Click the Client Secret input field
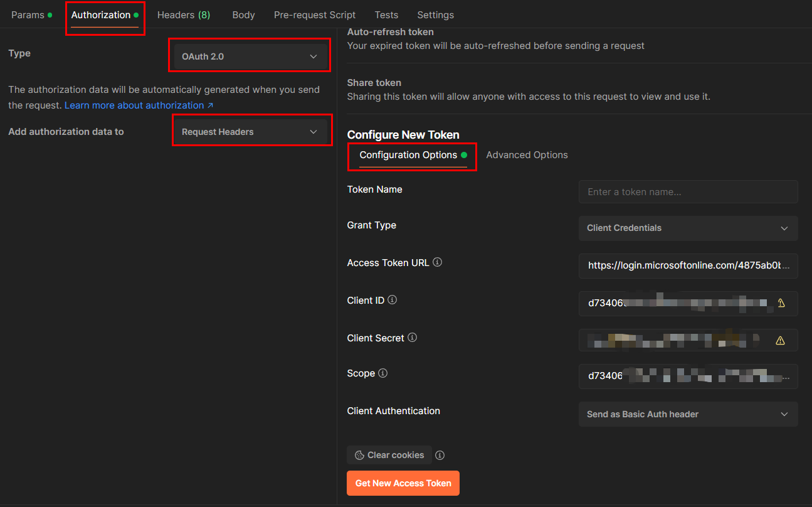 pyautogui.click(x=688, y=340)
